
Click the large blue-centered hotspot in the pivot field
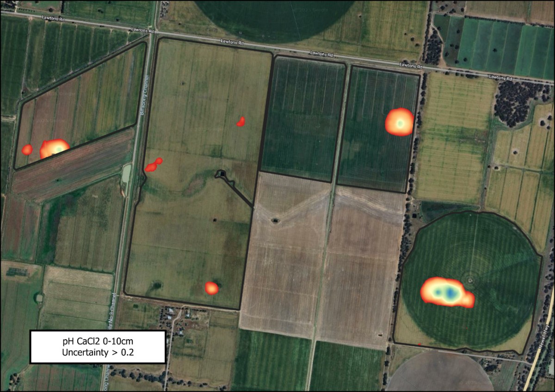click(x=447, y=293)
